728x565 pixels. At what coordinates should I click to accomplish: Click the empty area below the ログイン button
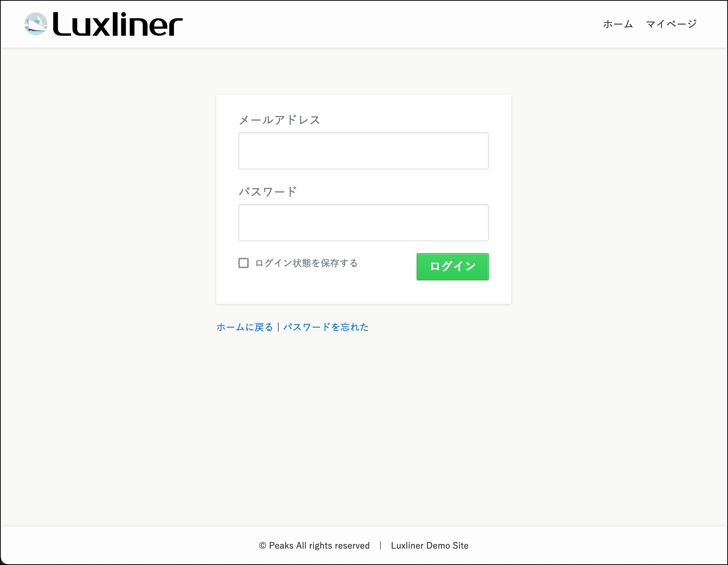452,293
